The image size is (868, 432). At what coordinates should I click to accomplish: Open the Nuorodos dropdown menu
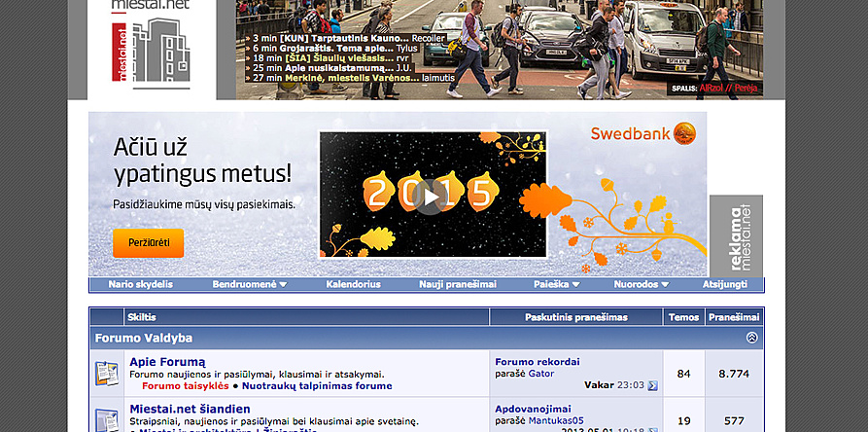click(x=642, y=285)
